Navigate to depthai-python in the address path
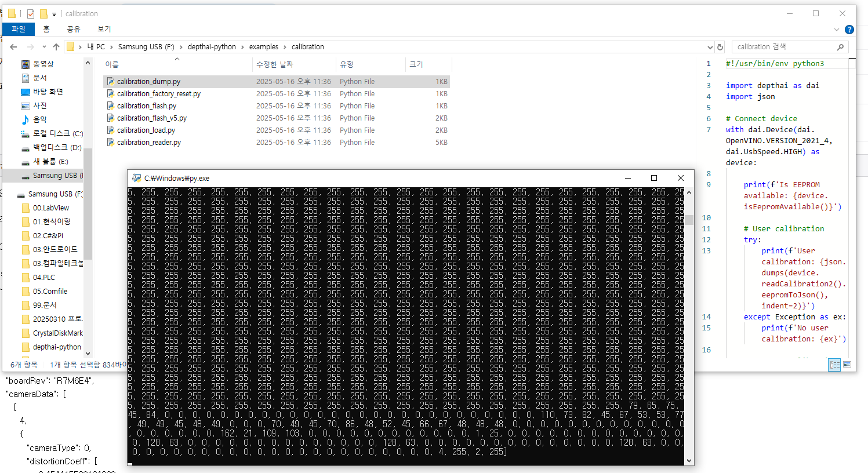Viewport: 868px width, 473px height. [x=212, y=47]
